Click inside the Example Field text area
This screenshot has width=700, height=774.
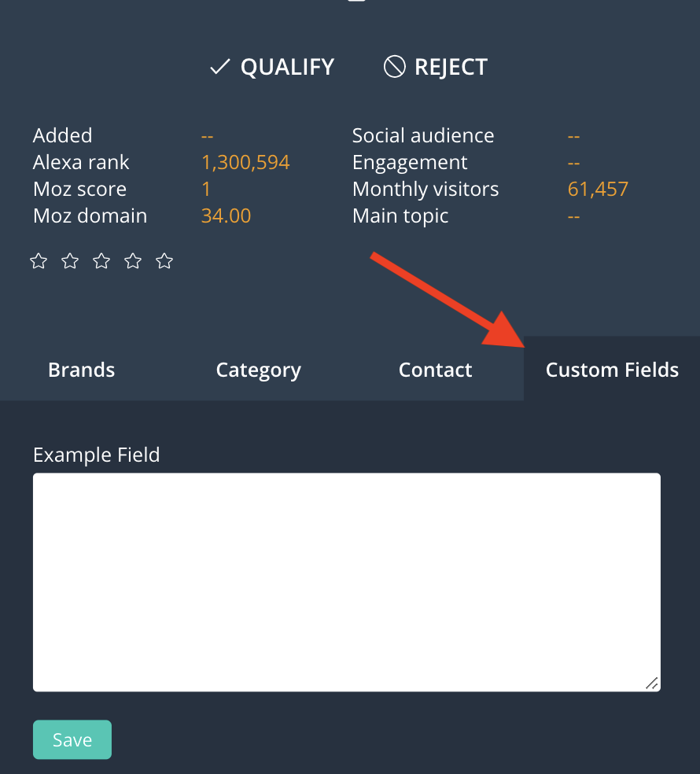[x=346, y=582]
